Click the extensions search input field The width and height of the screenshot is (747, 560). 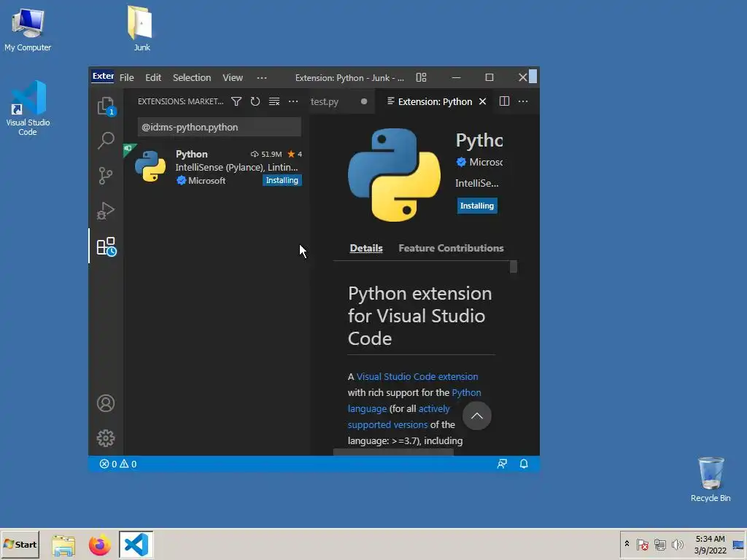(x=219, y=127)
